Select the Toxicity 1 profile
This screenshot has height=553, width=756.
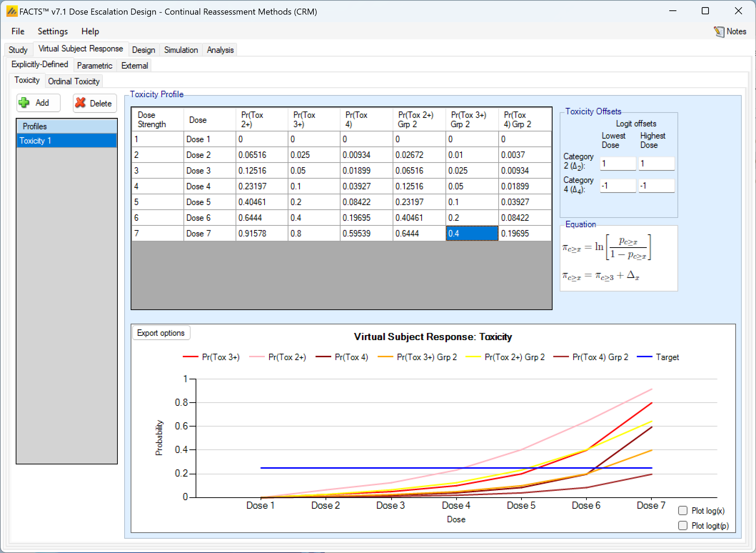click(x=66, y=141)
